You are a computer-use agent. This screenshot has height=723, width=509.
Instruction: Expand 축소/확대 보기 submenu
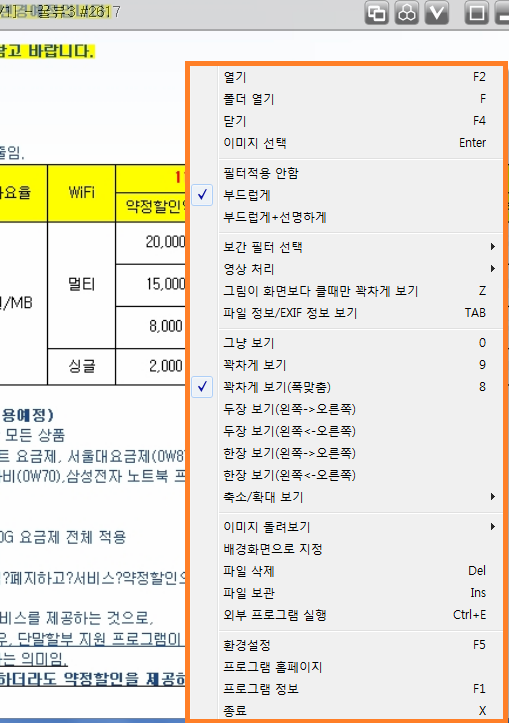point(361,497)
